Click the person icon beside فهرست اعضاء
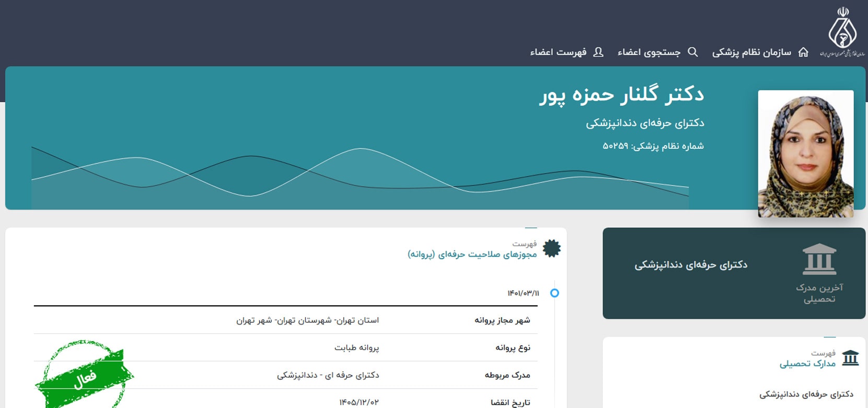 (x=598, y=52)
